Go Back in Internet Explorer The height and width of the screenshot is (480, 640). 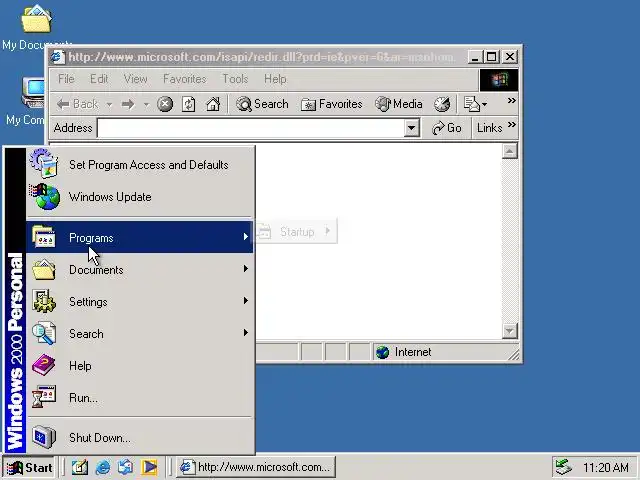coord(78,104)
